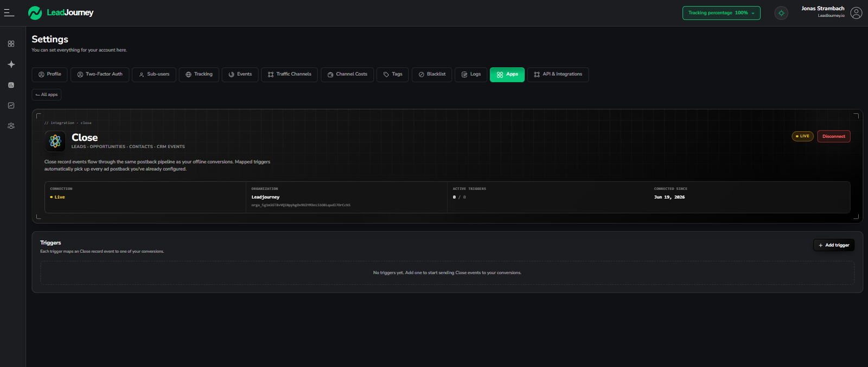
Task: Disconnect the Close integration
Action: [x=834, y=136]
